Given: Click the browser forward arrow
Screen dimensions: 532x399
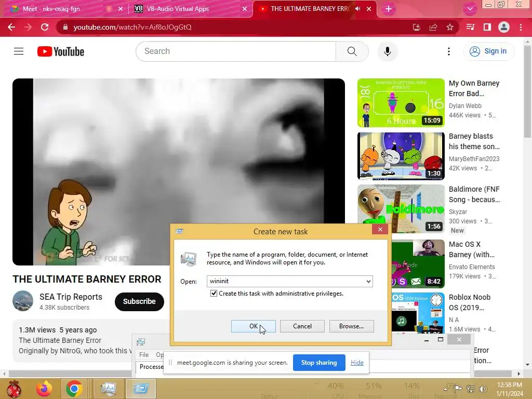Looking at the screenshot, I should pyautogui.click(x=28, y=27).
